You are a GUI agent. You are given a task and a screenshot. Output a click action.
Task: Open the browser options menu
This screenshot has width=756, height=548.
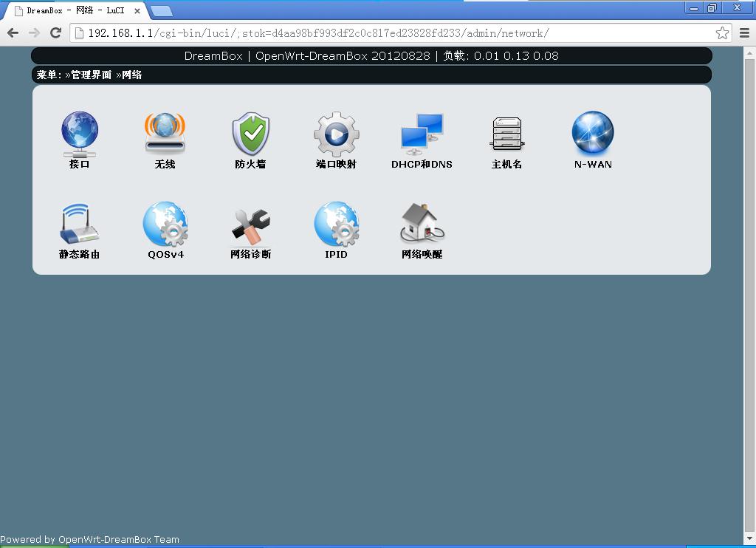[x=744, y=32]
